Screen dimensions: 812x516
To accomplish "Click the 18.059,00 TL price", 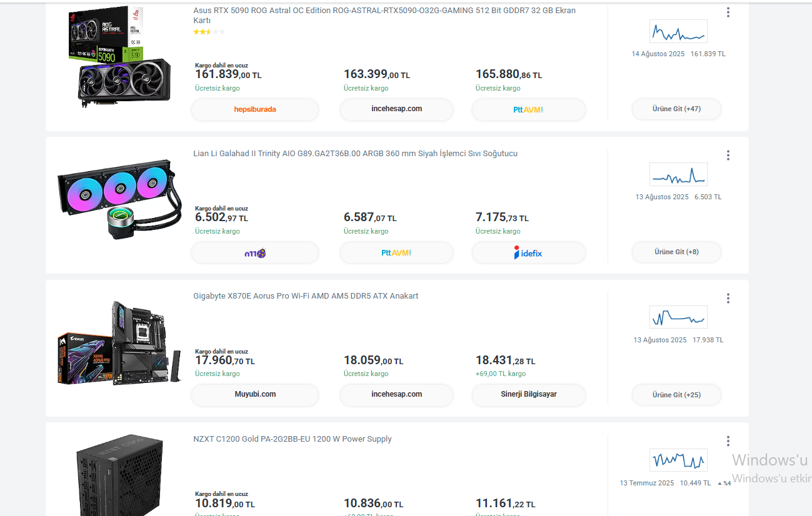I will click(x=374, y=361).
